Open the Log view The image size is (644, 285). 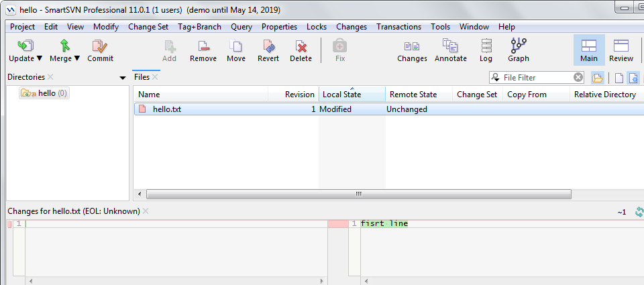point(486,46)
